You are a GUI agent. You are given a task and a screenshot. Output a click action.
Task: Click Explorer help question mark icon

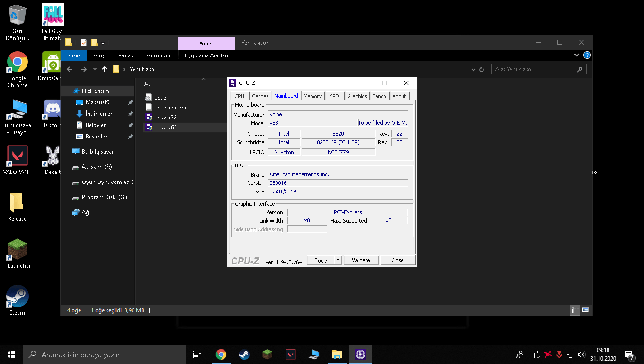point(587,55)
